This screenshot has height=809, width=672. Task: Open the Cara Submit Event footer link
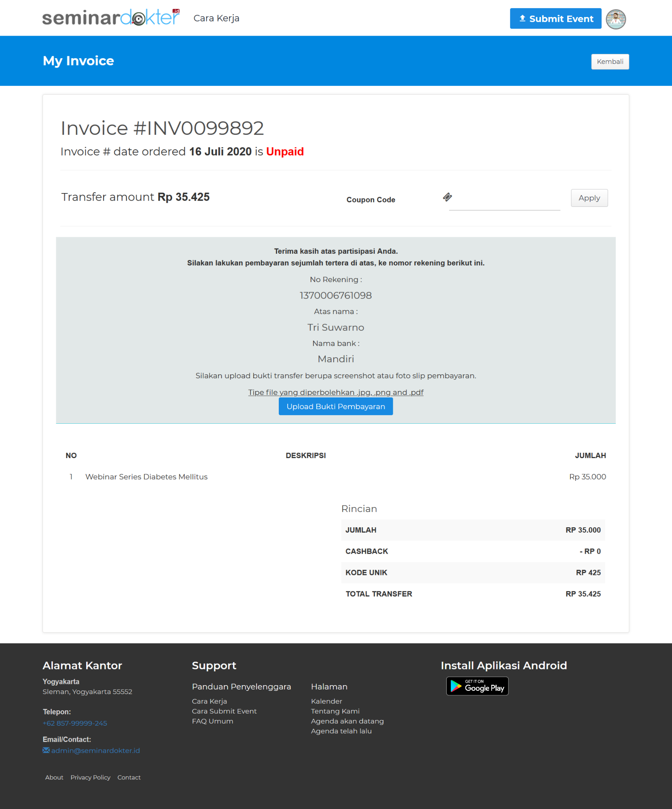pos(224,711)
